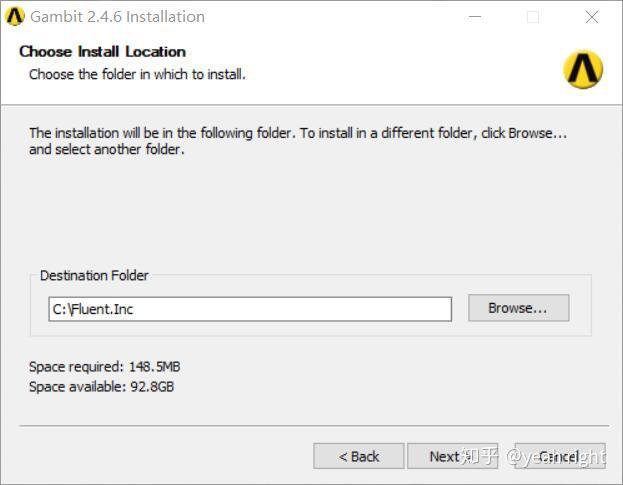This screenshot has width=623, height=485.
Task: Click the "Choose Install Location" heading
Action: 102,51
